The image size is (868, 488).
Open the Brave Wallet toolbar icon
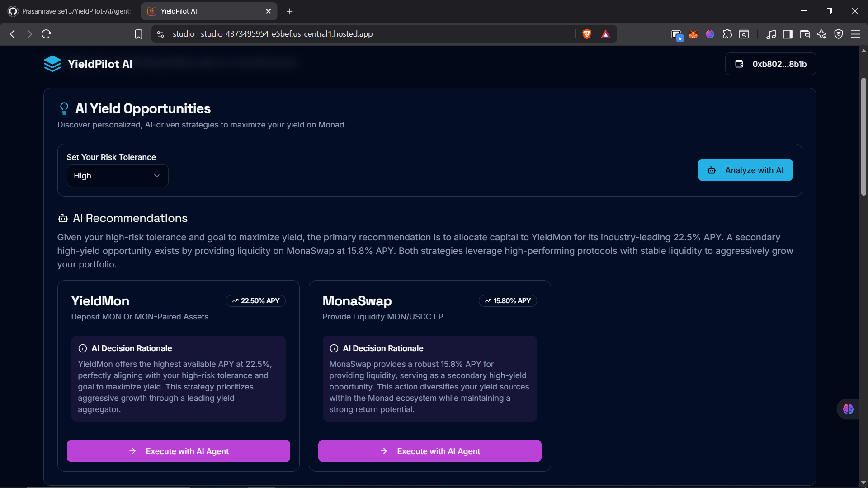[805, 34]
